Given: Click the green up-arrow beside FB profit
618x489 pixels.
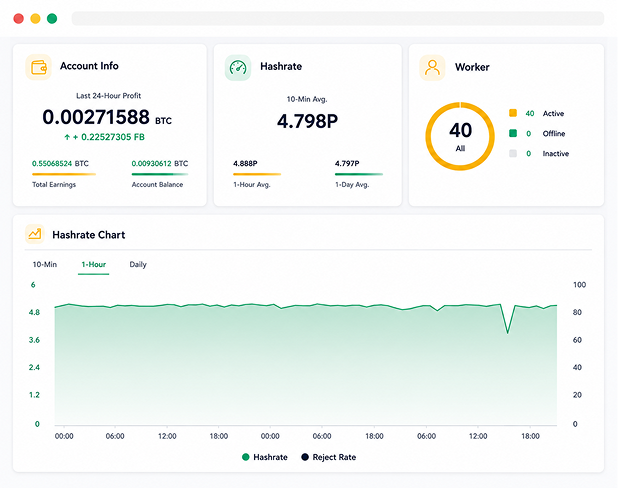Looking at the screenshot, I should pyautogui.click(x=67, y=137).
